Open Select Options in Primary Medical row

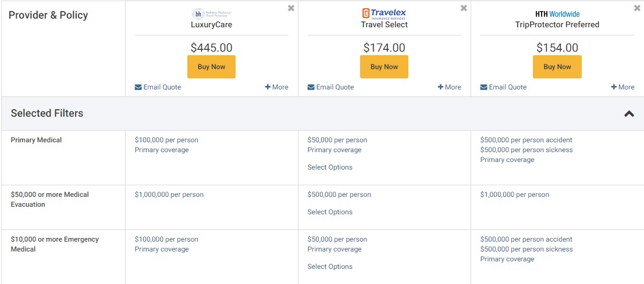click(330, 167)
